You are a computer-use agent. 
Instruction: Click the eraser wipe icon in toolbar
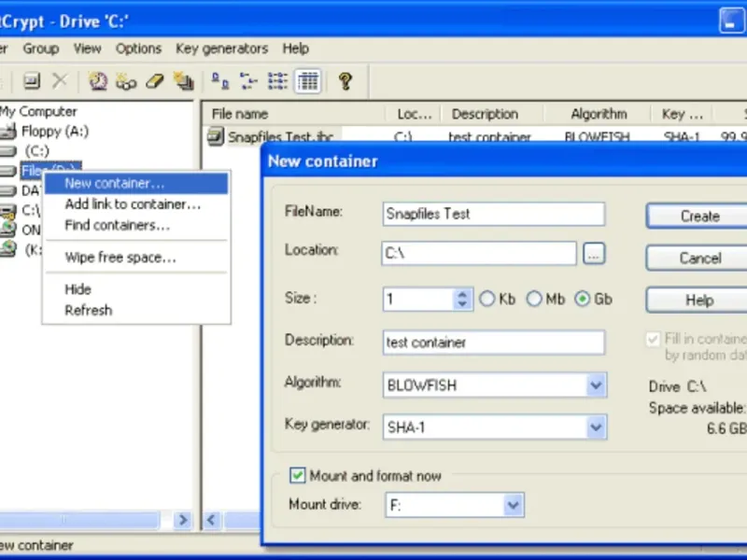point(154,81)
